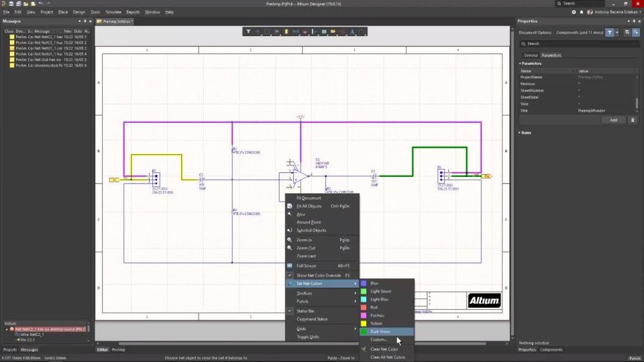Open the filter dropdown arrow next to the funnel

pyautogui.click(x=617, y=32)
